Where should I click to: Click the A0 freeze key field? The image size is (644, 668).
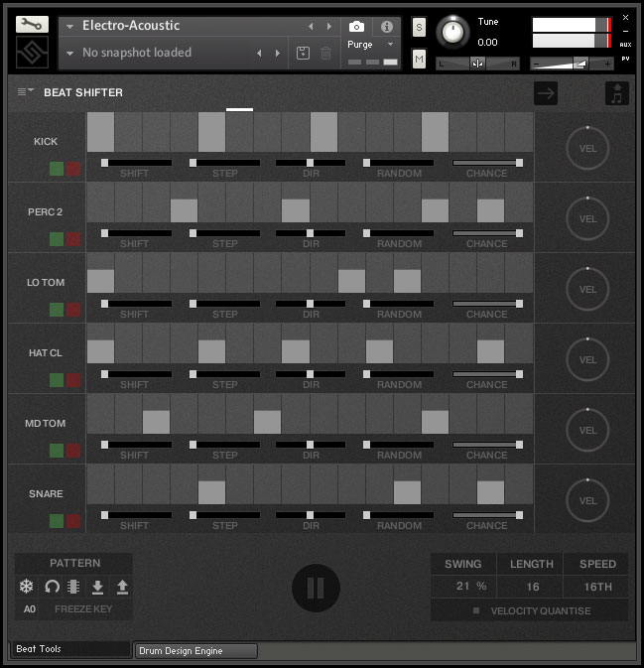tap(29, 609)
